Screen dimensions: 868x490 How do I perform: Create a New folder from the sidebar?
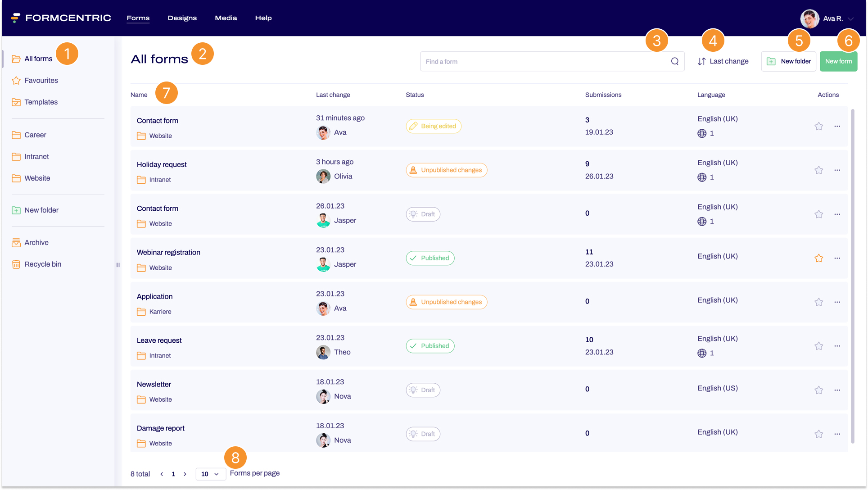35,210
